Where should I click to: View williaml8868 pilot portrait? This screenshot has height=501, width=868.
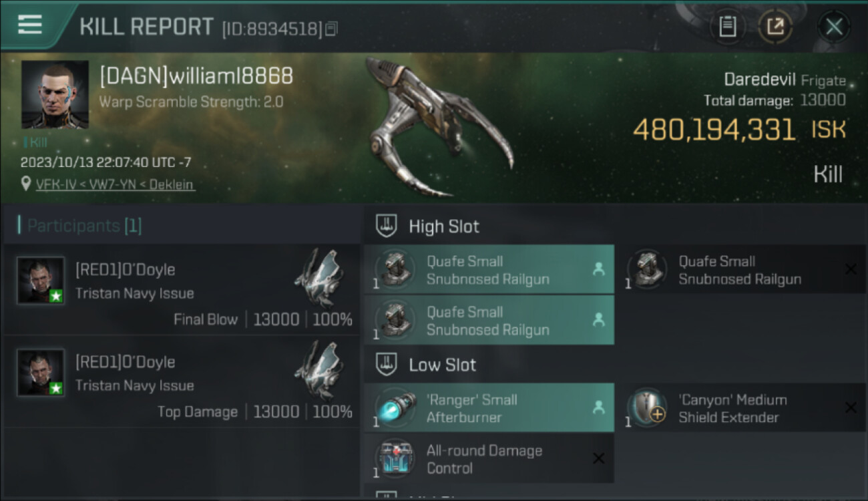55,94
